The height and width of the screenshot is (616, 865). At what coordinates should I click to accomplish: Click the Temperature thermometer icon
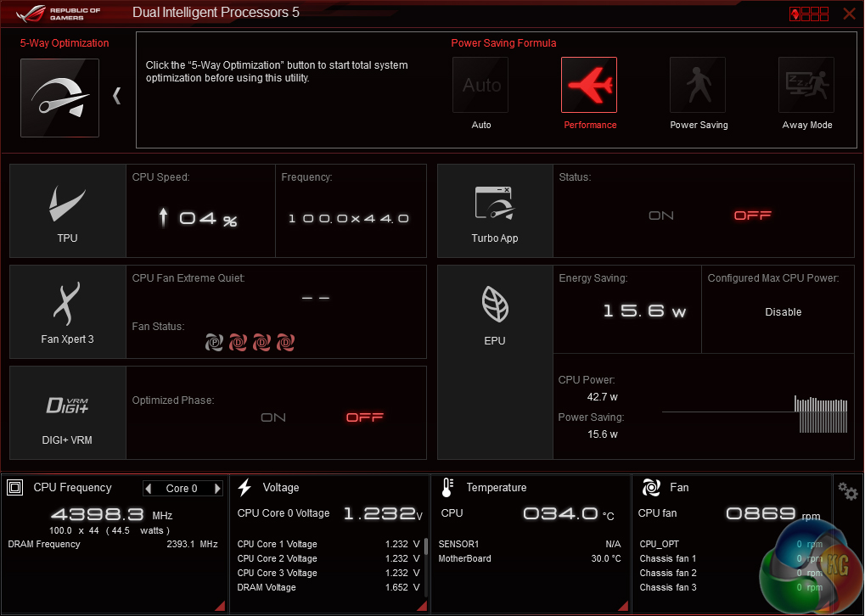click(x=447, y=488)
